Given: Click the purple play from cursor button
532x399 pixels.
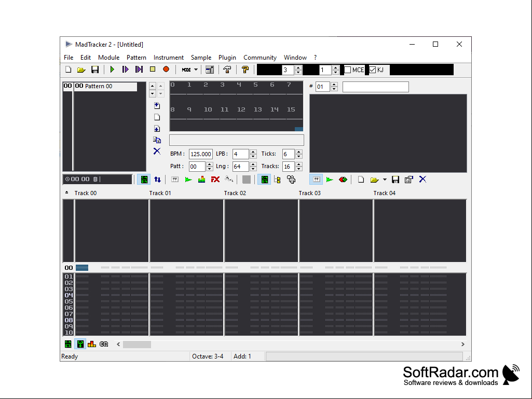Looking at the screenshot, I should click(139, 70).
